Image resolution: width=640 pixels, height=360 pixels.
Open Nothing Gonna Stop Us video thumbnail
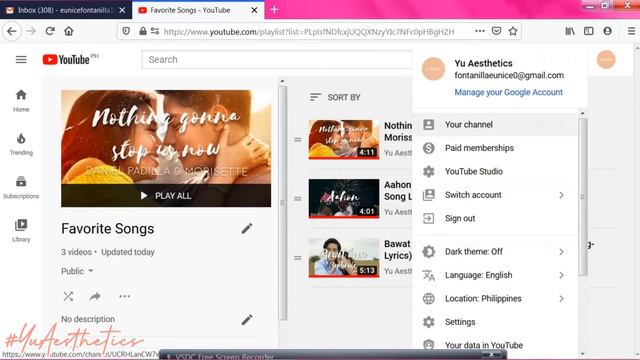[344, 140]
